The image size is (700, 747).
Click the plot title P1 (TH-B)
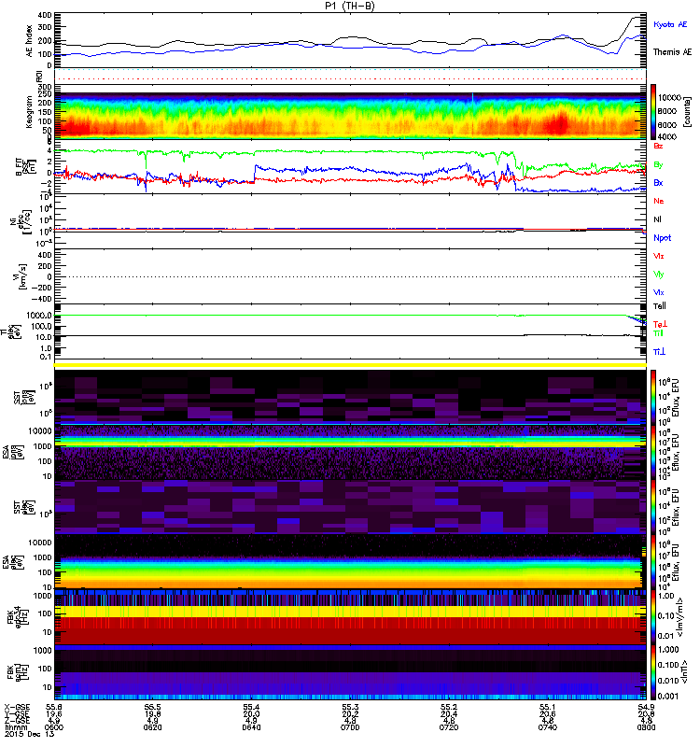[350, 6]
